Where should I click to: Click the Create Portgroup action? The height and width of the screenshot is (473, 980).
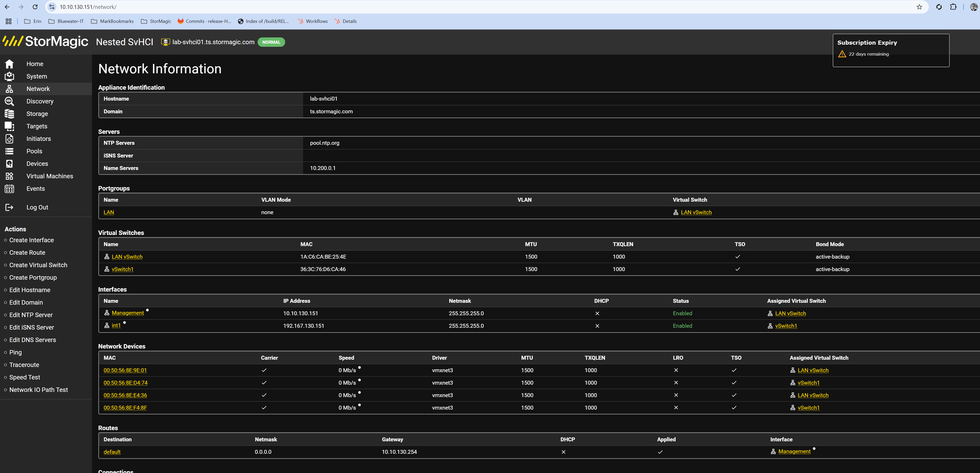pyautogui.click(x=33, y=278)
